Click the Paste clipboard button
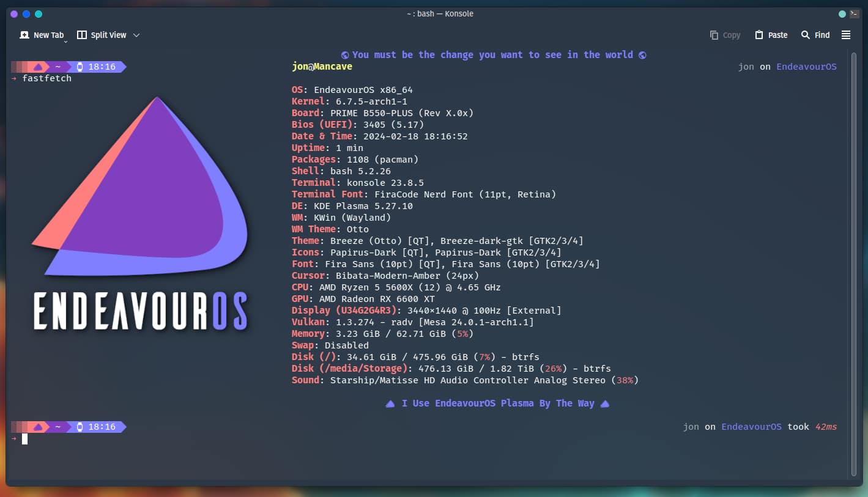868x497 pixels. click(x=771, y=35)
